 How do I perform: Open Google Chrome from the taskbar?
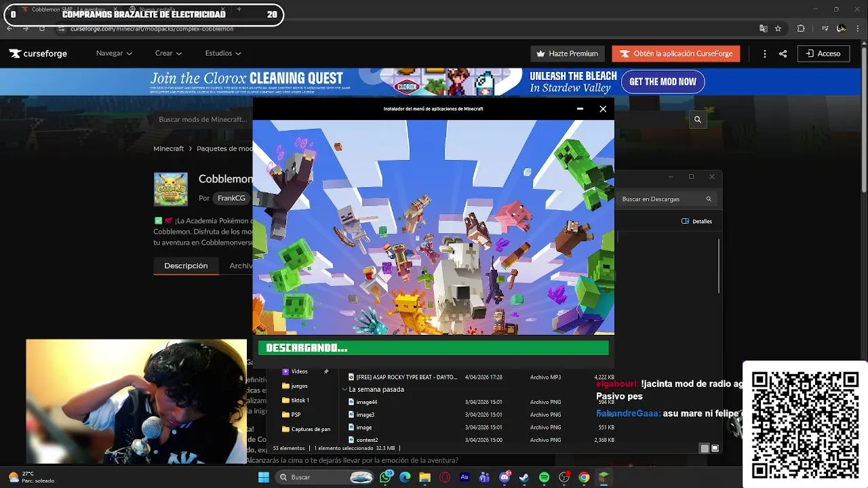(584, 477)
